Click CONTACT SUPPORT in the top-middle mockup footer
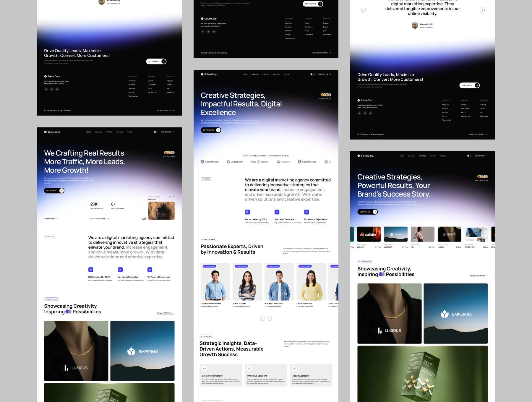 click(322, 53)
